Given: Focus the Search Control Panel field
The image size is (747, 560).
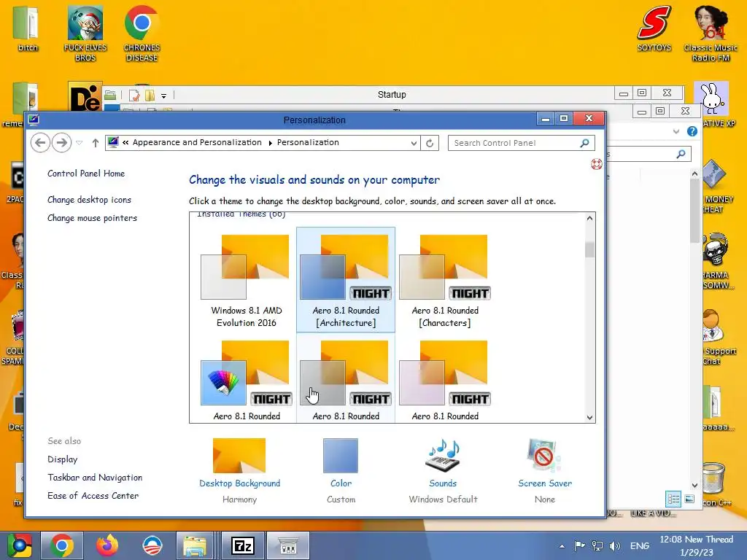Looking at the screenshot, I should 521,143.
